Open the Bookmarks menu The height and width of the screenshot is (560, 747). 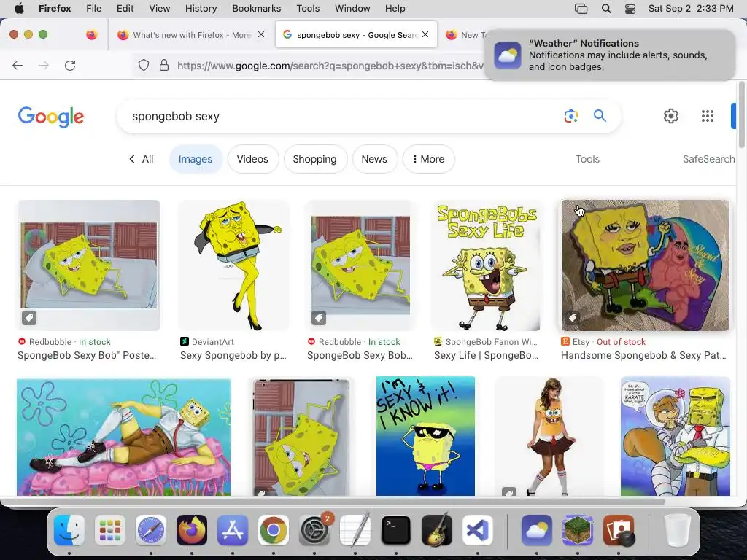256,8
